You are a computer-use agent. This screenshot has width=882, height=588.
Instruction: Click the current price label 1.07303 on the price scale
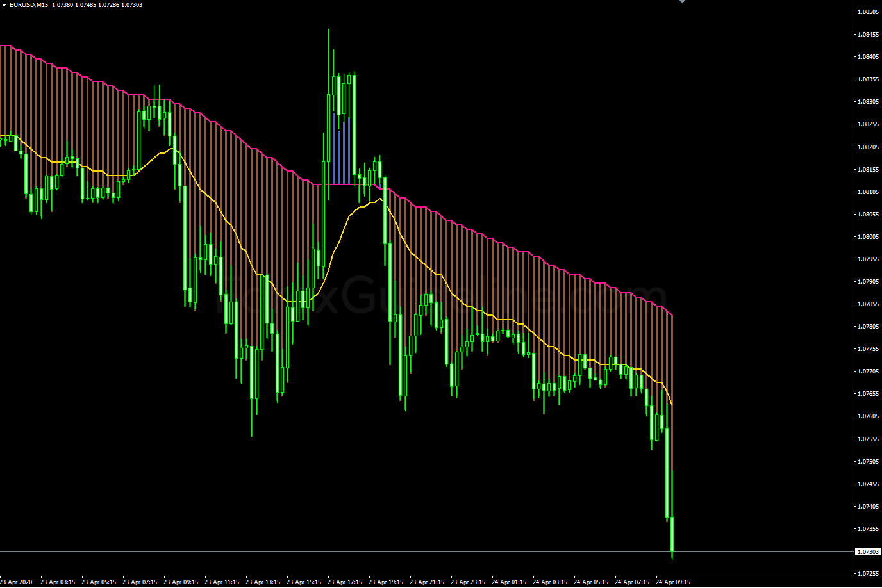[868, 551]
